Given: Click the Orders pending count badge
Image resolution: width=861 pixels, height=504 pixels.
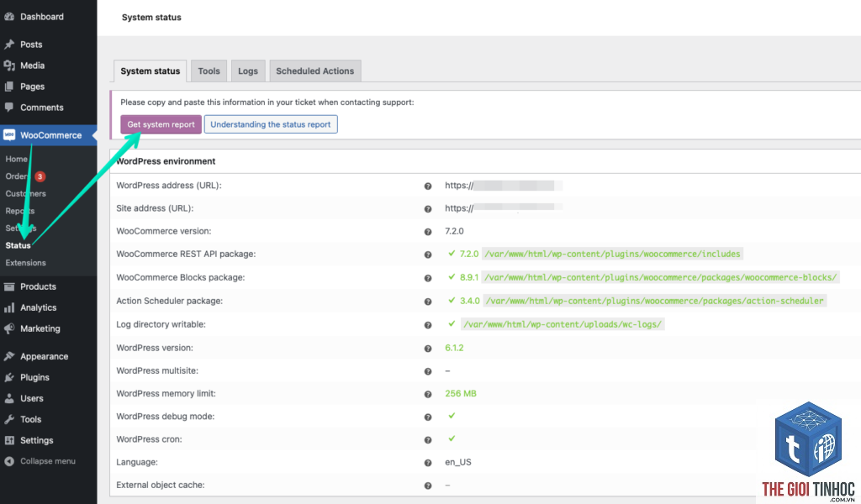Looking at the screenshot, I should tap(40, 176).
